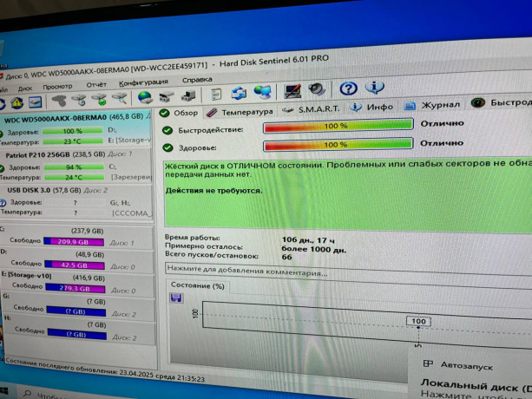Switch to the Журнал tab
The width and height of the screenshot is (532, 399).
pos(432,105)
